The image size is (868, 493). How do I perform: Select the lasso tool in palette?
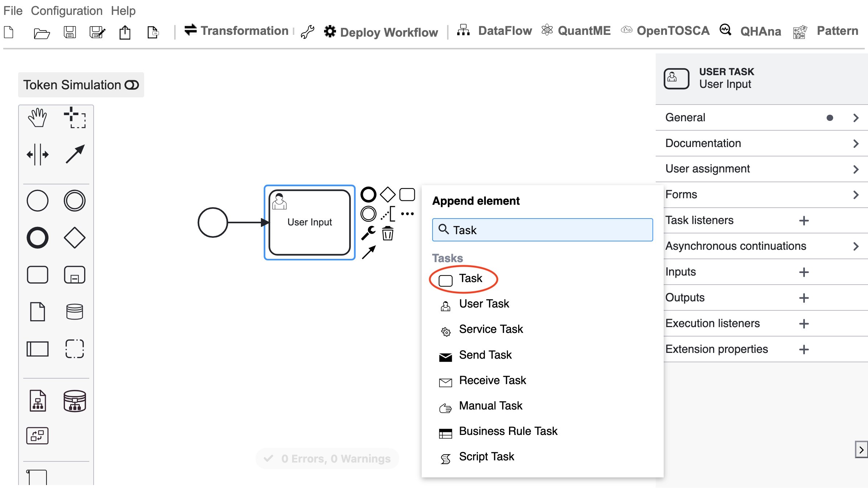tap(75, 118)
